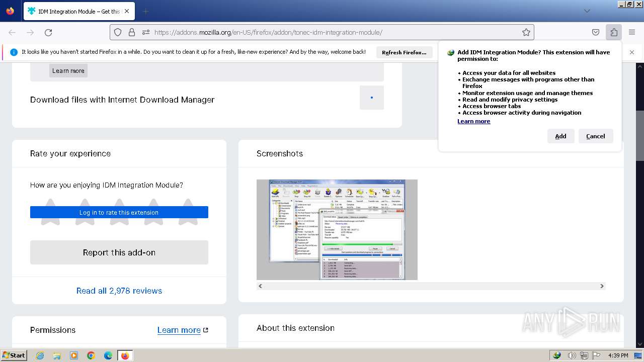The image size is (644, 362).
Task: Click the Firefox logo icon in tab bar
Action: pos(10,11)
